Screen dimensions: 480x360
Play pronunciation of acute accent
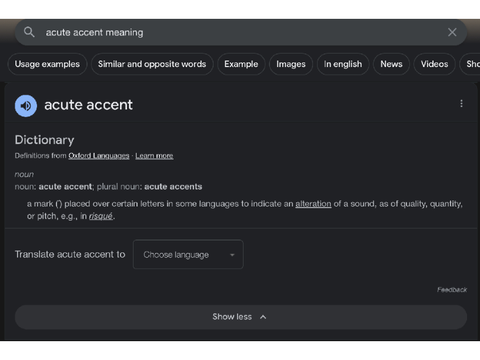point(26,106)
